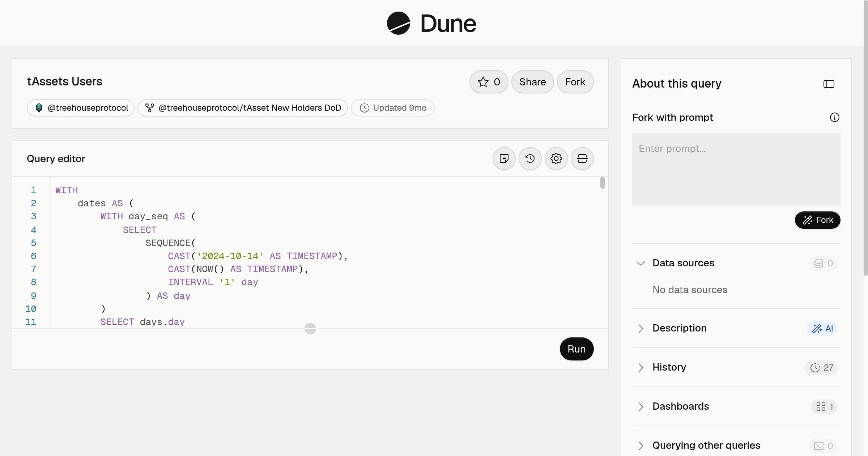
Task: Click the tAssets Users title
Action: coord(65,81)
